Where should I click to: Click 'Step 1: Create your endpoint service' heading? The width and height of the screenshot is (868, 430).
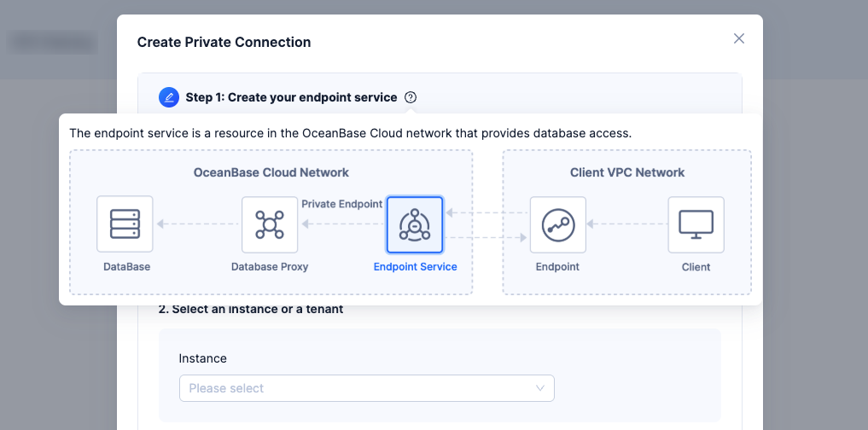pos(291,97)
